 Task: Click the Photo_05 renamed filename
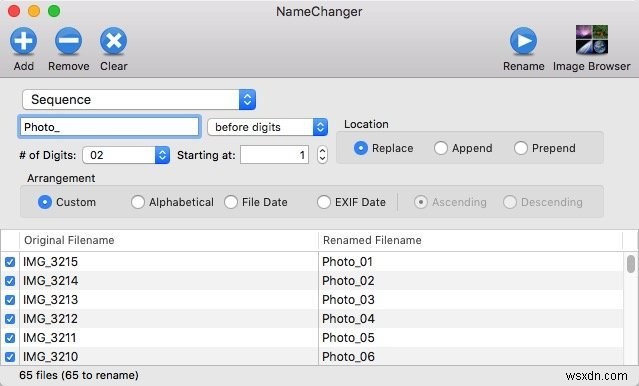[348, 338]
